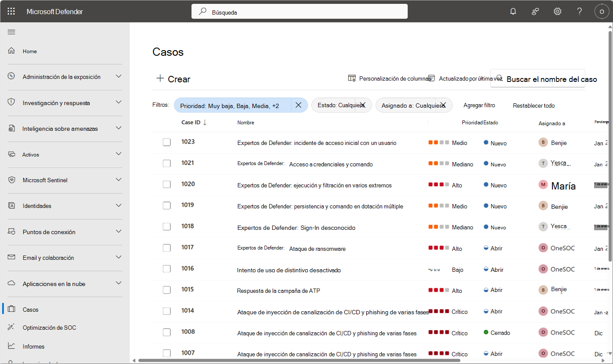613x364 pixels.
Task: Remove the Prioridad filter with X
Action: 298,105
